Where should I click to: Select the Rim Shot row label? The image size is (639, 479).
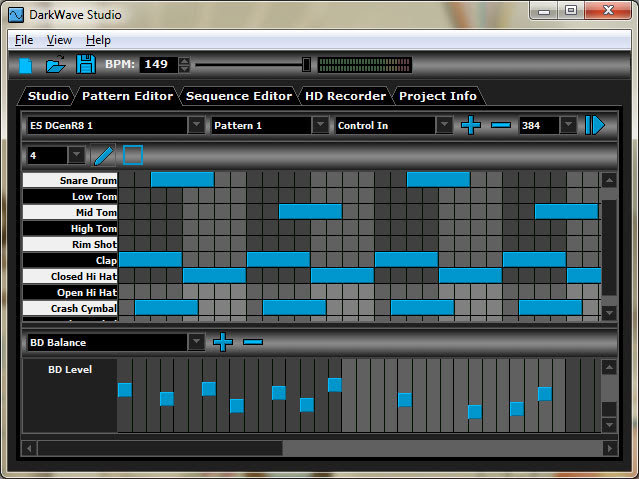tap(70, 244)
